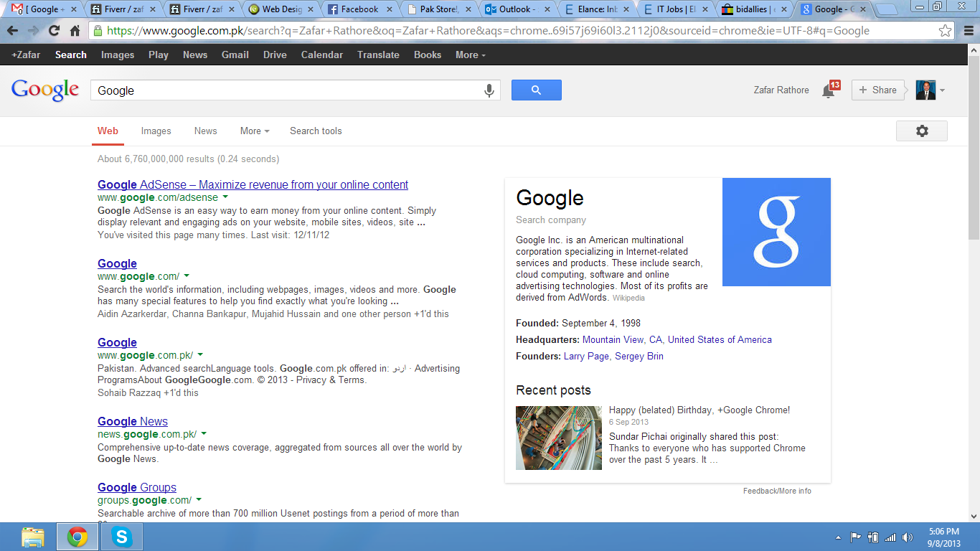Open the Recent posts Chrome birthday thumbnail
The height and width of the screenshot is (551, 980).
[558, 438]
